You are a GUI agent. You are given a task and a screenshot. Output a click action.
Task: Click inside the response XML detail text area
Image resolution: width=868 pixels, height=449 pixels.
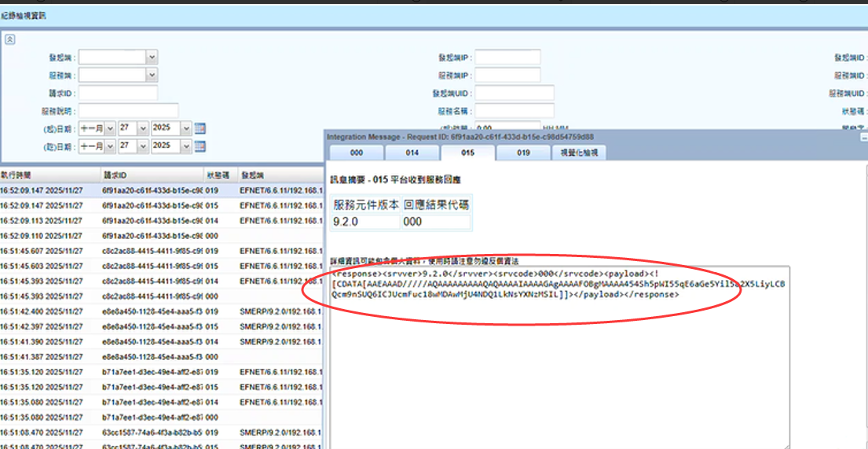tap(550, 362)
